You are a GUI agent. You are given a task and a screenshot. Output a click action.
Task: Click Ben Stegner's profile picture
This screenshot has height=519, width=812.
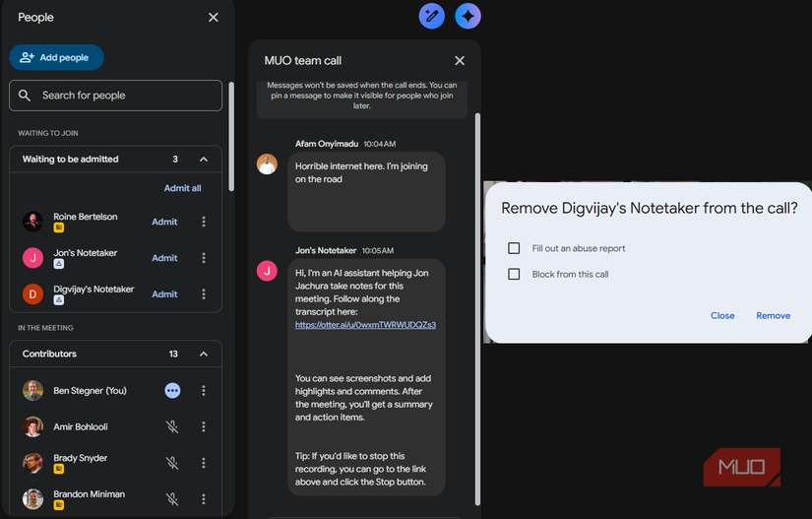click(32, 391)
